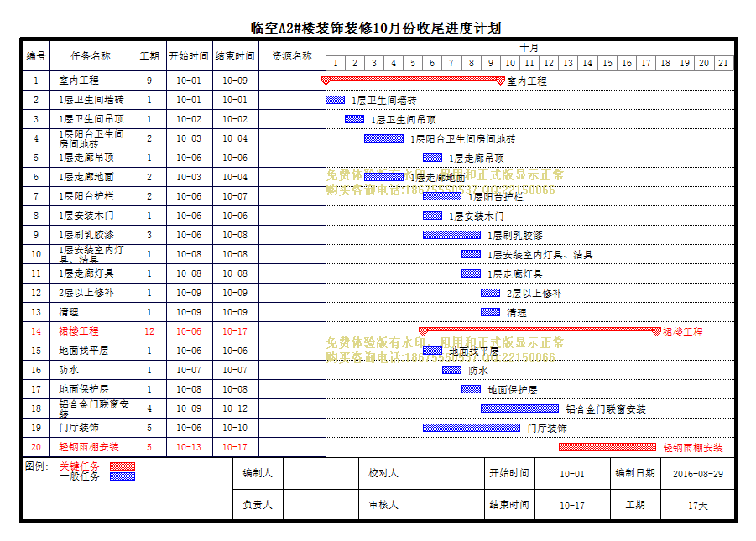Click the 校对人 label in the footer

383,473
